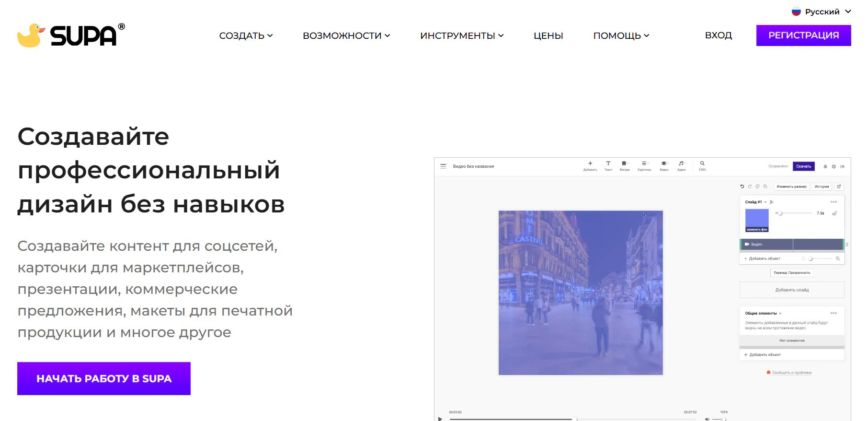Select the Текст tool in the editor
The width and height of the screenshot is (868, 421).
click(x=608, y=166)
